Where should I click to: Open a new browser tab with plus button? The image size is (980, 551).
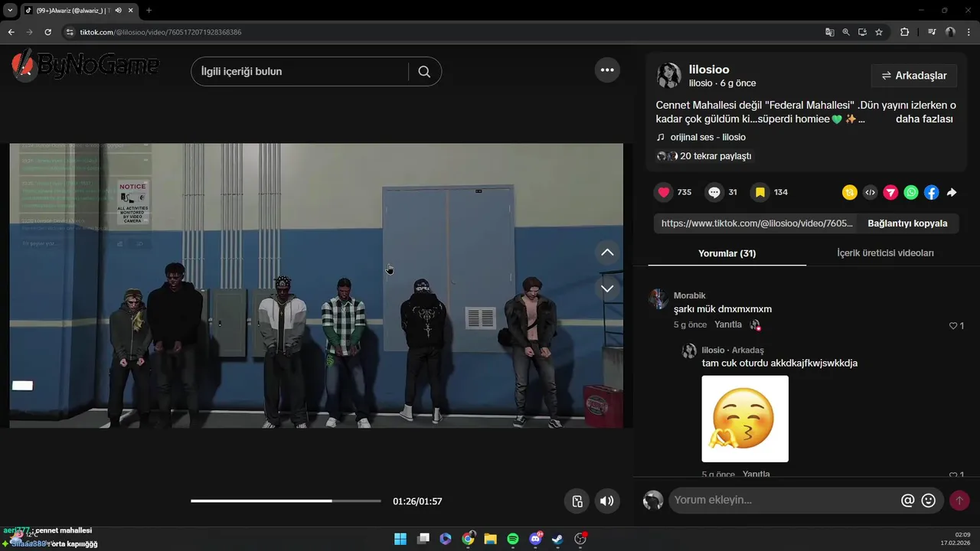(x=149, y=11)
